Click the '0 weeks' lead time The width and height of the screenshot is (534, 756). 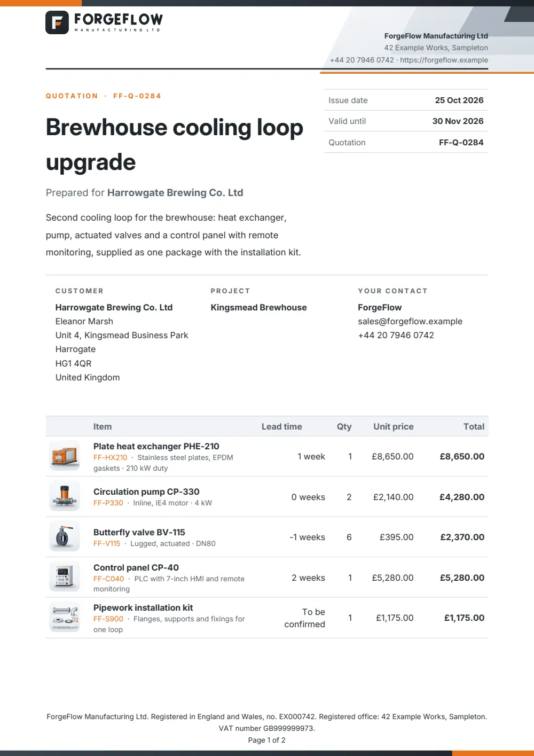(308, 497)
